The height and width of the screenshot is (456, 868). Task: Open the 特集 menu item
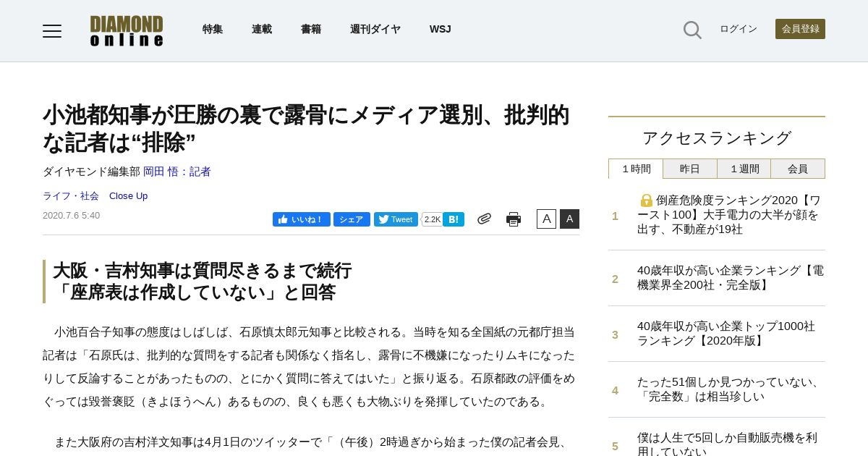(213, 29)
